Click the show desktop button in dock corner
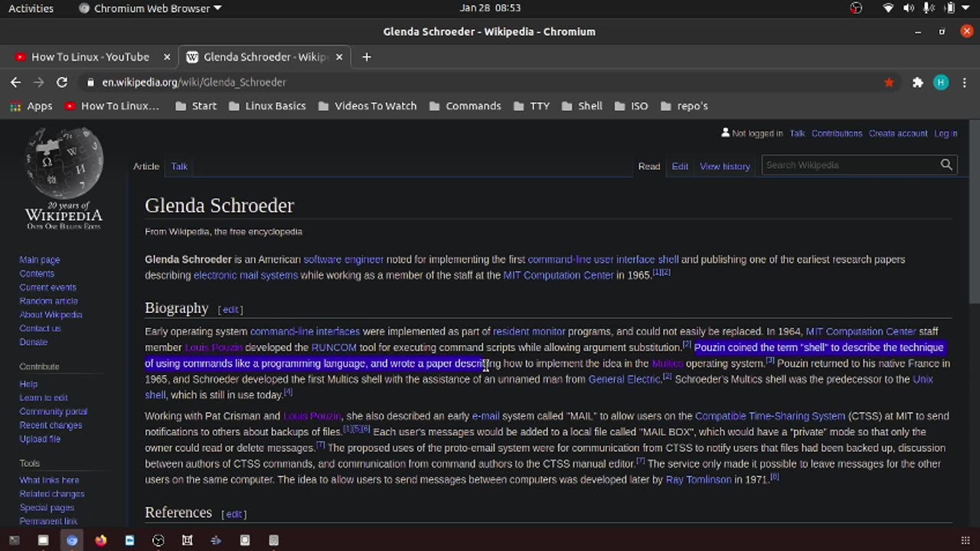Screen dimensions: 980x551 pyautogui.click(x=965, y=540)
